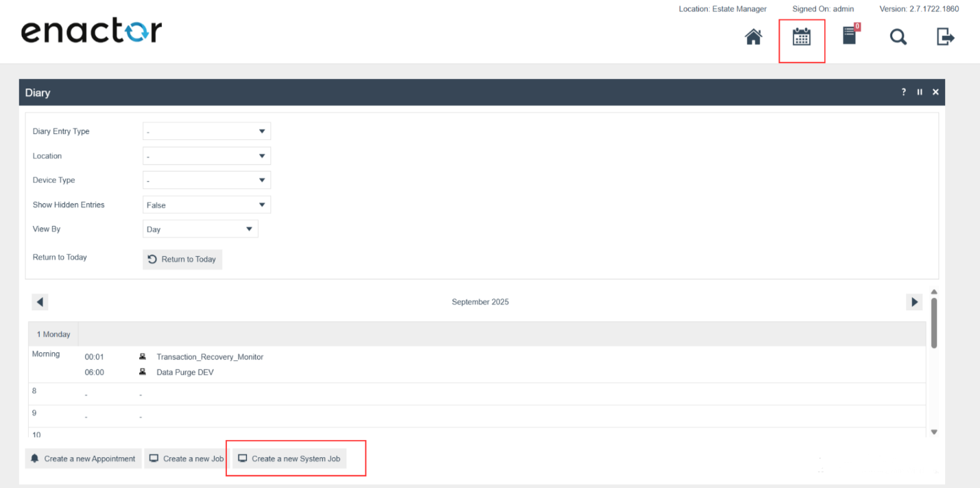Pause the Diary view using the pause icon
Image resolution: width=980 pixels, height=488 pixels.
pyautogui.click(x=920, y=91)
